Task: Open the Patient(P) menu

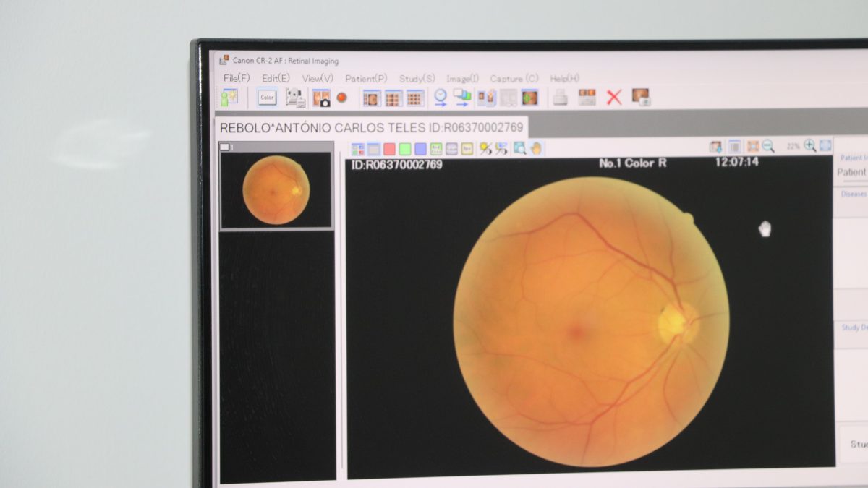Action: (x=365, y=78)
